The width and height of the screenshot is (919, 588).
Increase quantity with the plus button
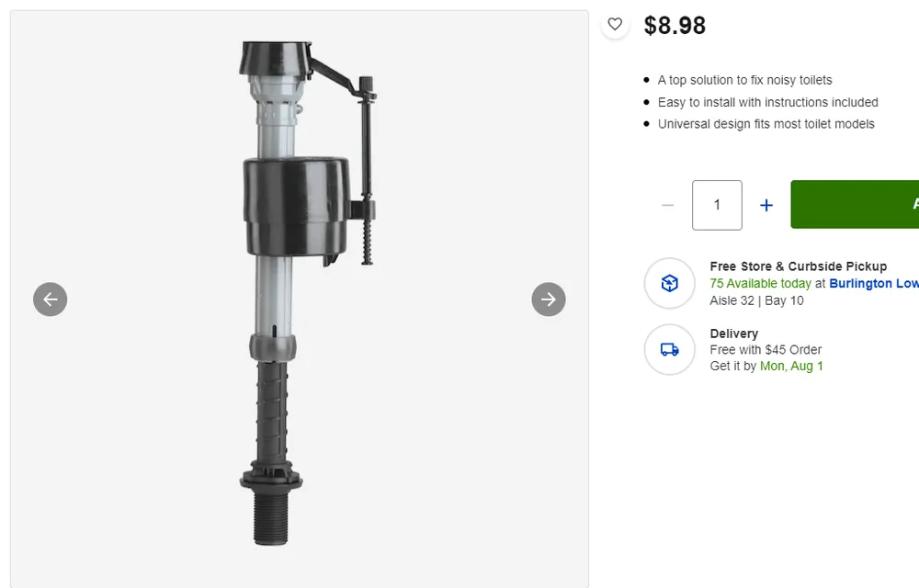pos(766,205)
